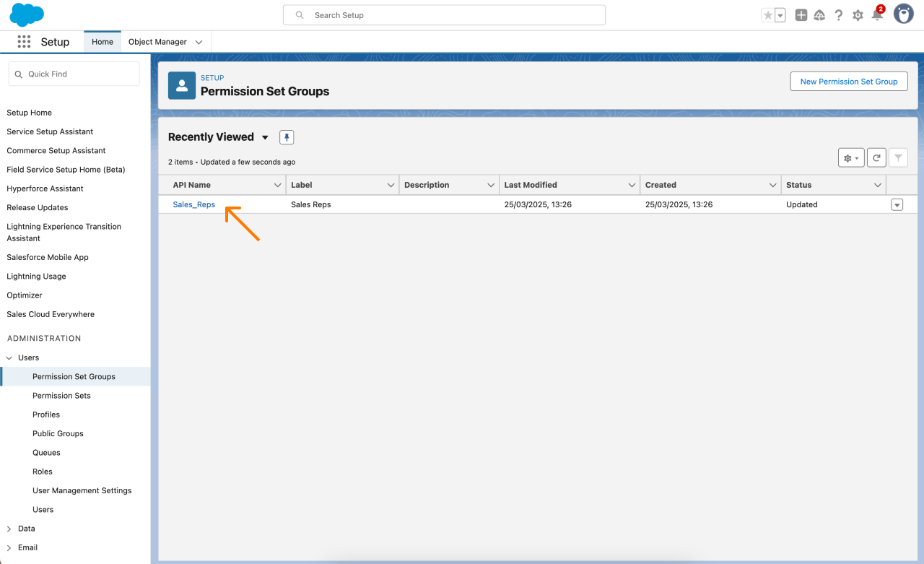This screenshot has width=924, height=564.
Task: Click New Permission Set Group button
Action: point(849,82)
